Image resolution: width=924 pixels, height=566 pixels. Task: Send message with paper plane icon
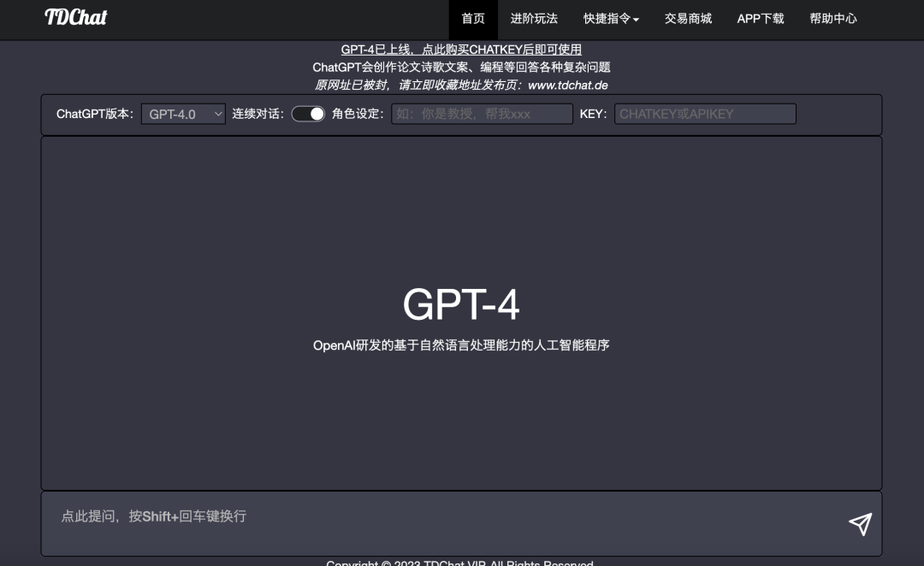[x=860, y=524]
